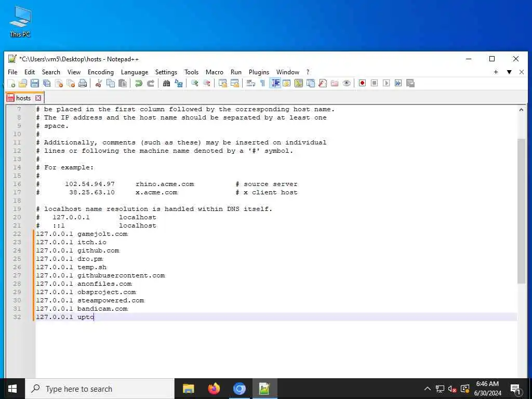Print the current document

pyautogui.click(x=83, y=83)
